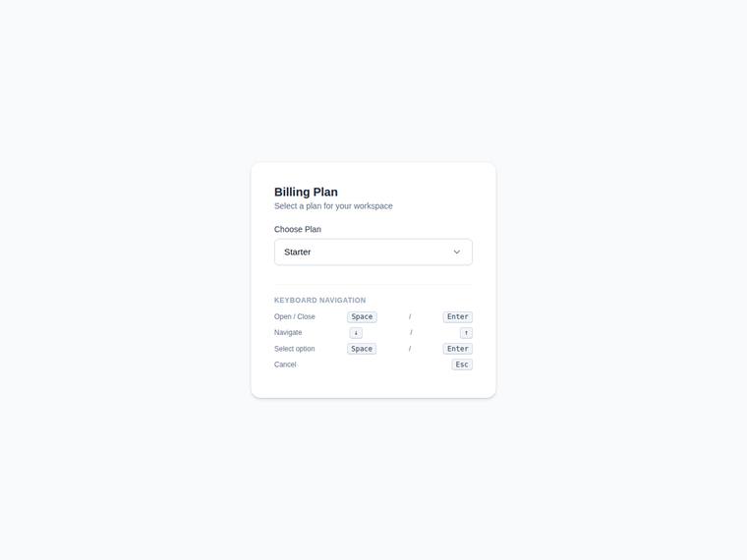Click the Cancel shortcut label

coord(285,364)
